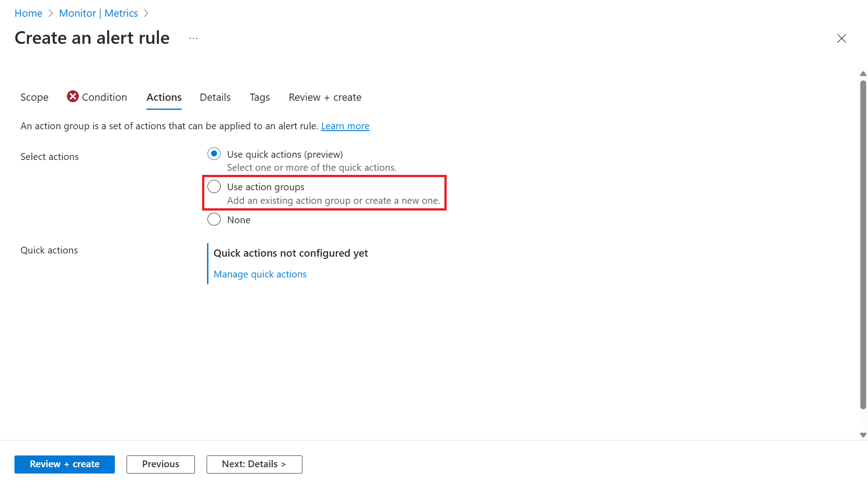Image resolution: width=868 pixels, height=488 pixels.
Task: Open Manage quick actions link
Action: point(260,274)
